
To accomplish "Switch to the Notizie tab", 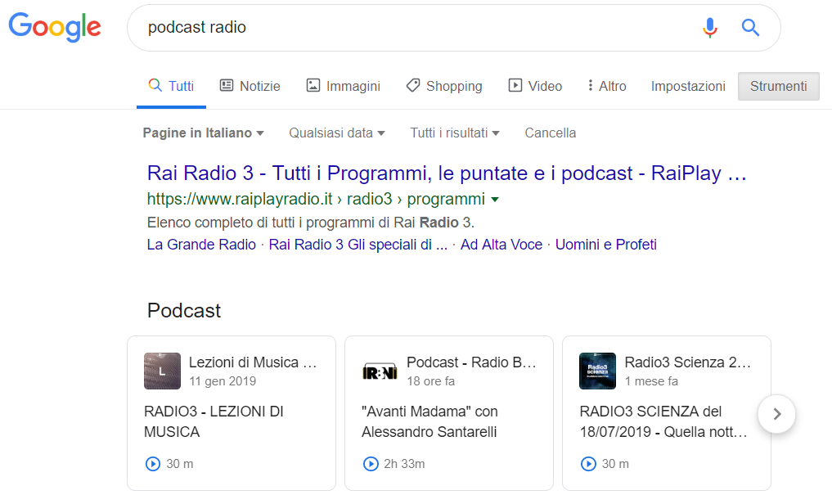I will click(250, 86).
